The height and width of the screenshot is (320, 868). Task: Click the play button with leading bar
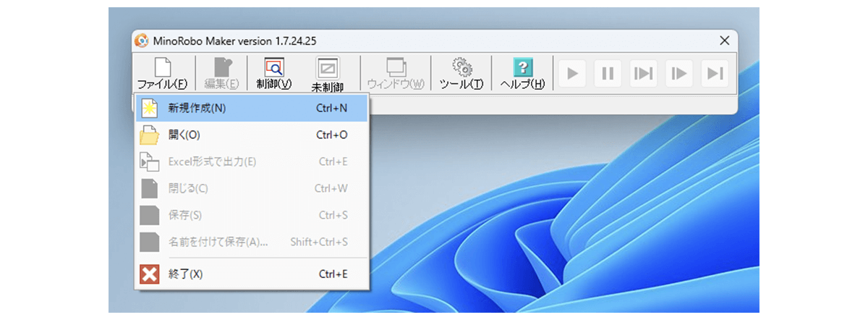679,73
